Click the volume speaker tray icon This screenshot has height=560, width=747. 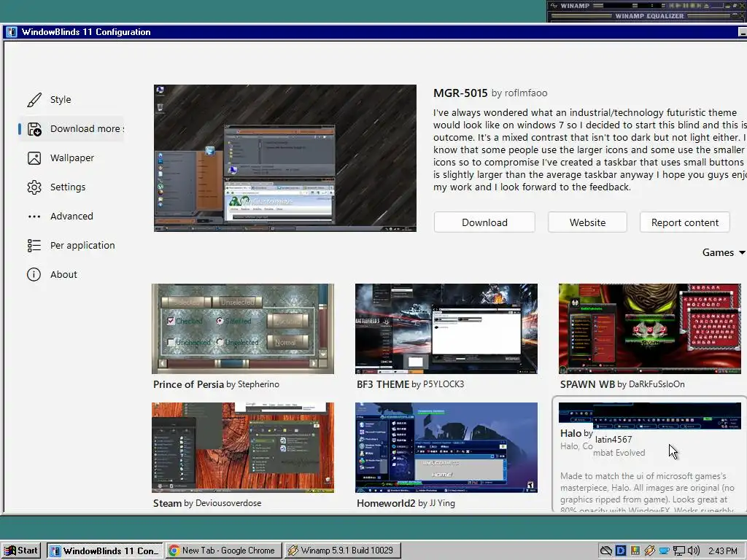point(693,551)
